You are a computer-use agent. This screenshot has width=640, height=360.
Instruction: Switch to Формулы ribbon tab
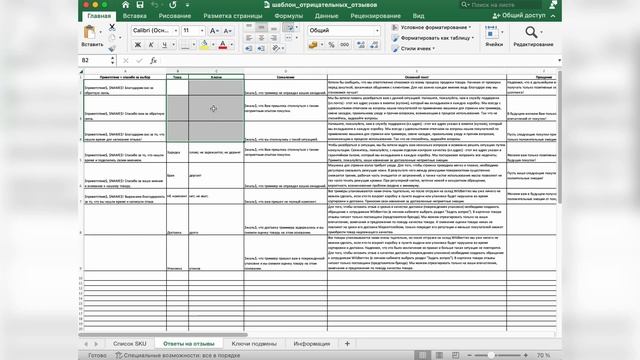[x=289, y=16]
